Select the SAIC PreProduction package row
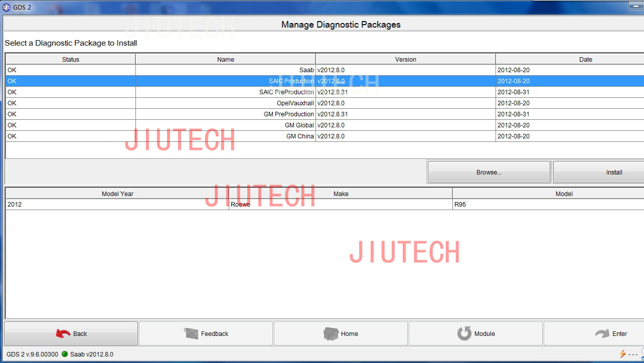The image size is (644, 363). (x=226, y=92)
